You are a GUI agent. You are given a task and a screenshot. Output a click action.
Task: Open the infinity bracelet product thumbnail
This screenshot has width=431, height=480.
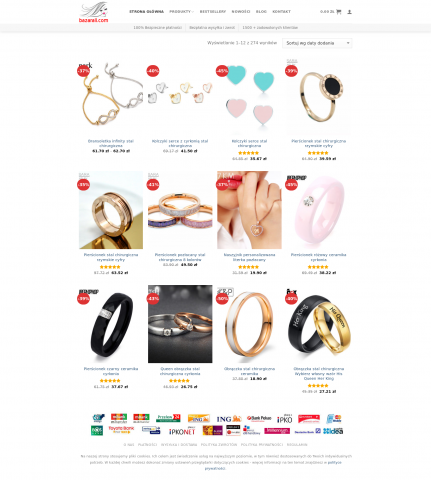coord(111,96)
